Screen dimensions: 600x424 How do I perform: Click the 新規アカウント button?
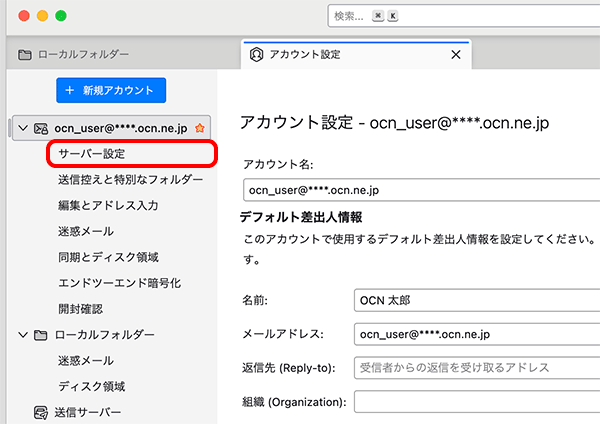110,90
